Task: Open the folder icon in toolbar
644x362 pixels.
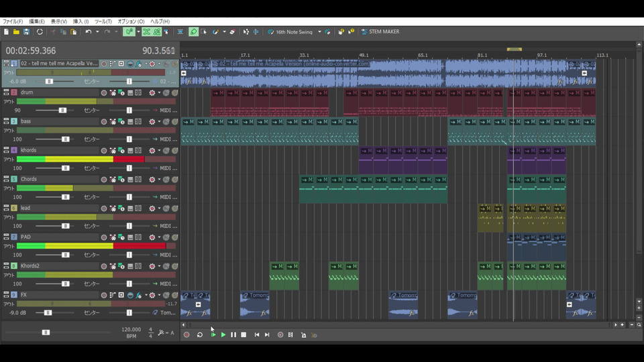Action: click(x=16, y=32)
